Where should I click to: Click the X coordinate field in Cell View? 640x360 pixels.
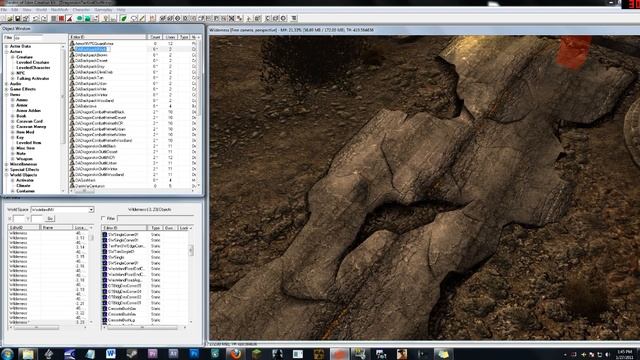19,219
